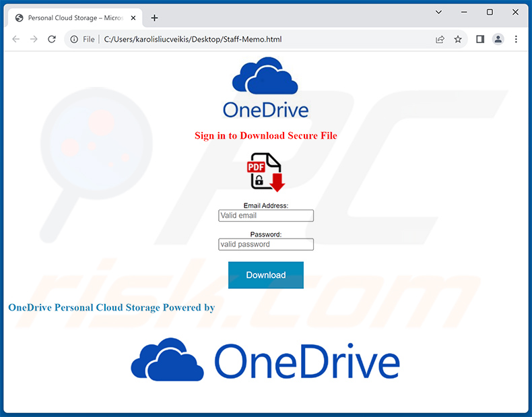This screenshot has height=417, width=532.
Task: Click 'Sign in to Download Secure File' heading
Action: pyautogui.click(x=266, y=135)
